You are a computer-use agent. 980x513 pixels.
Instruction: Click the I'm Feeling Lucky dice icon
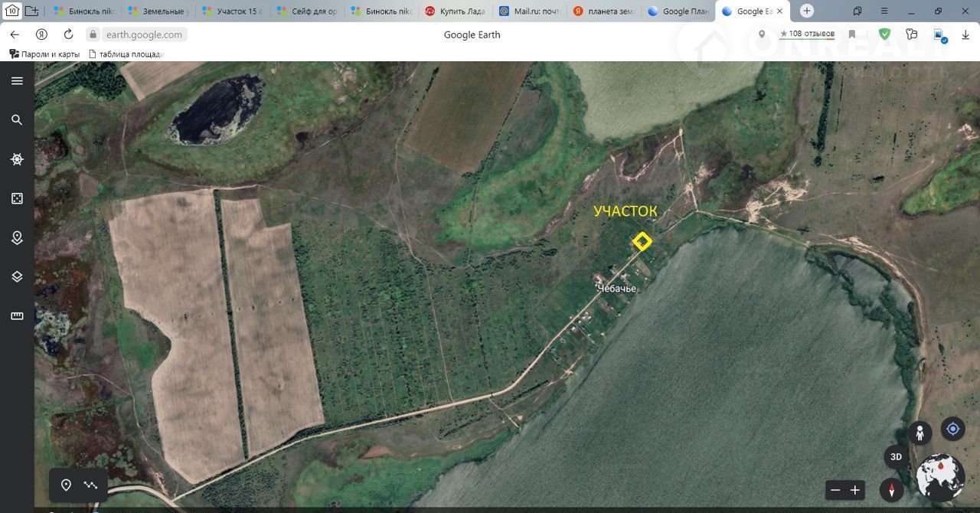click(17, 198)
